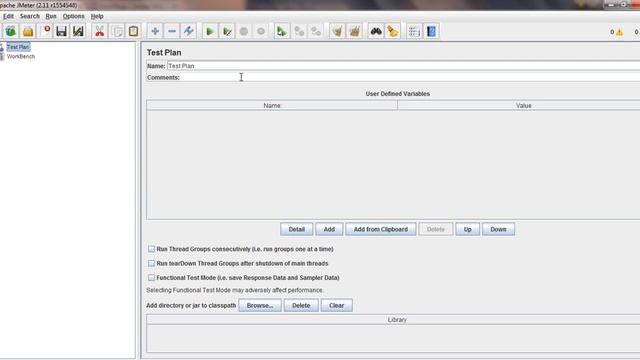640x360 pixels.
Task: Click the Up button
Action: pyautogui.click(x=468, y=229)
